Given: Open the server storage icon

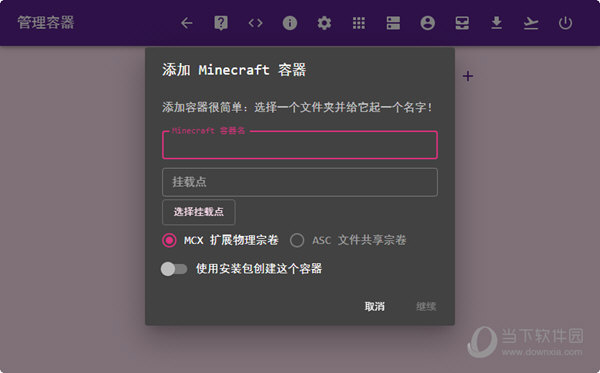Looking at the screenshot, I should click(393, 23).
